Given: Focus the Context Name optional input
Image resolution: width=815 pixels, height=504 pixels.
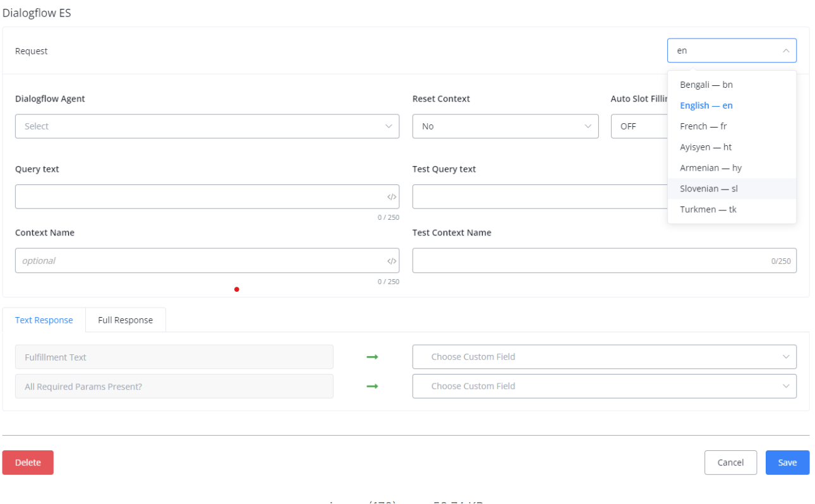Looking at the screenshot, I should tap(207, 260).
